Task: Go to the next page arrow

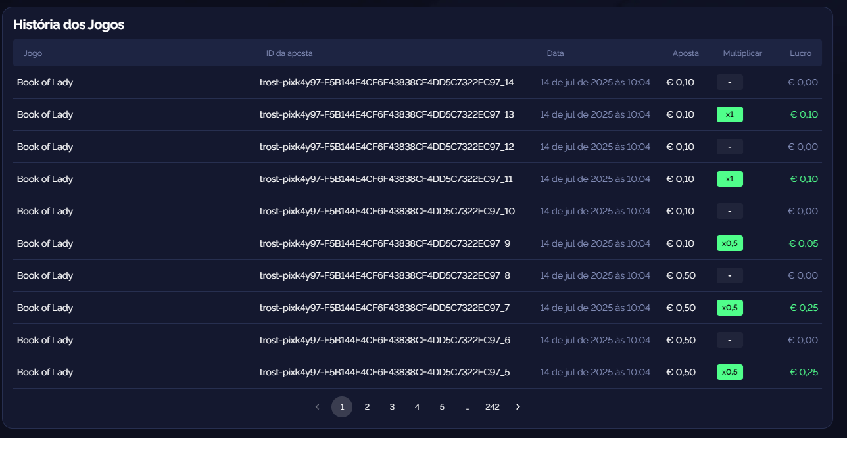Action: coord(518,407)
